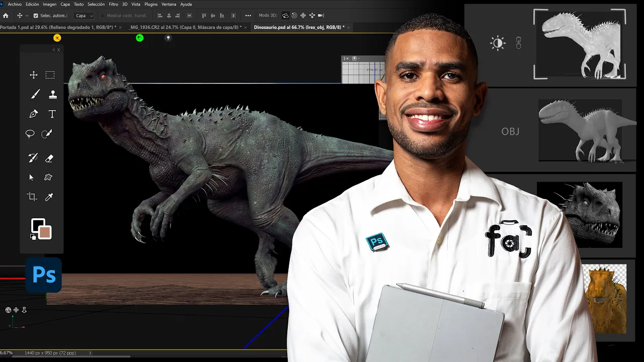Viewport: 644px width, 362px height.
Task: Click the align right edges icon
Action: coord(178,16)
